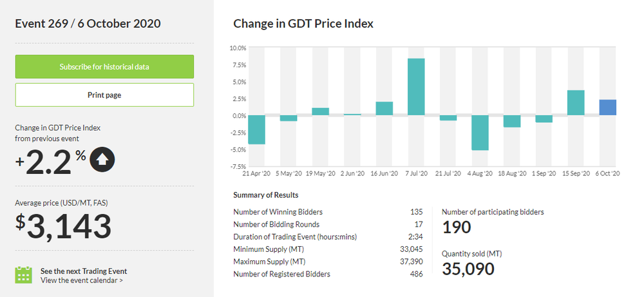Select the blue 6 Oct '20 bar
Screen dimensions: 644x297
[x=608, y=108]
